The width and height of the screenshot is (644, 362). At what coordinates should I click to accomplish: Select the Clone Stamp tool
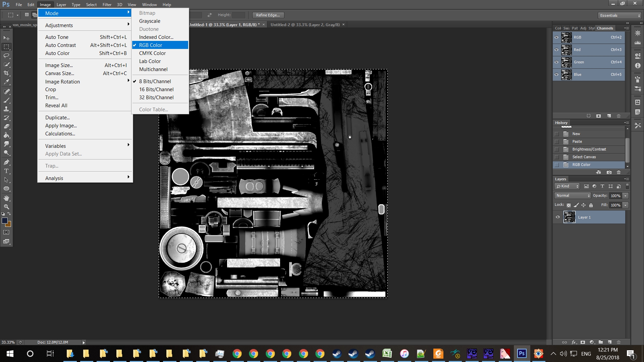pos(6,109)
